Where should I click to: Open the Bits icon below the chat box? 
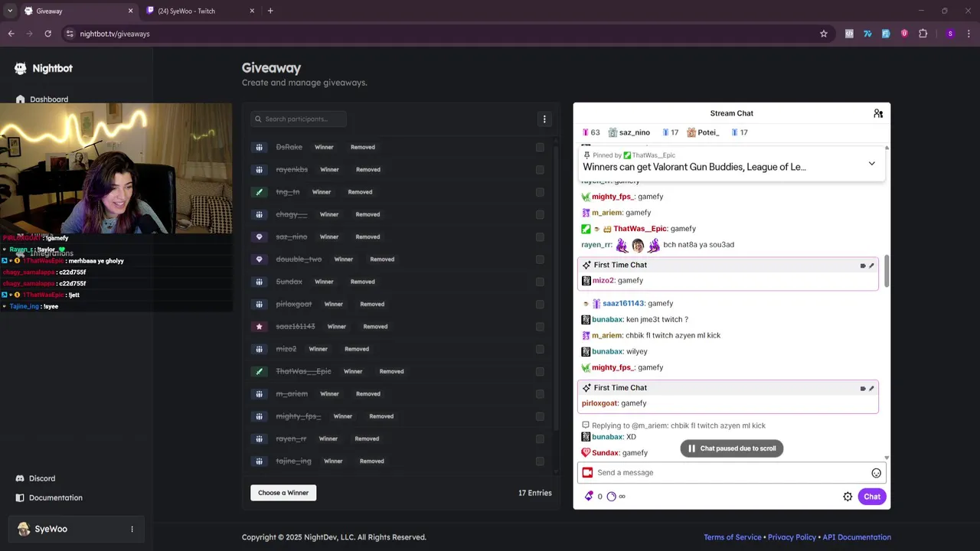[589, 497]
